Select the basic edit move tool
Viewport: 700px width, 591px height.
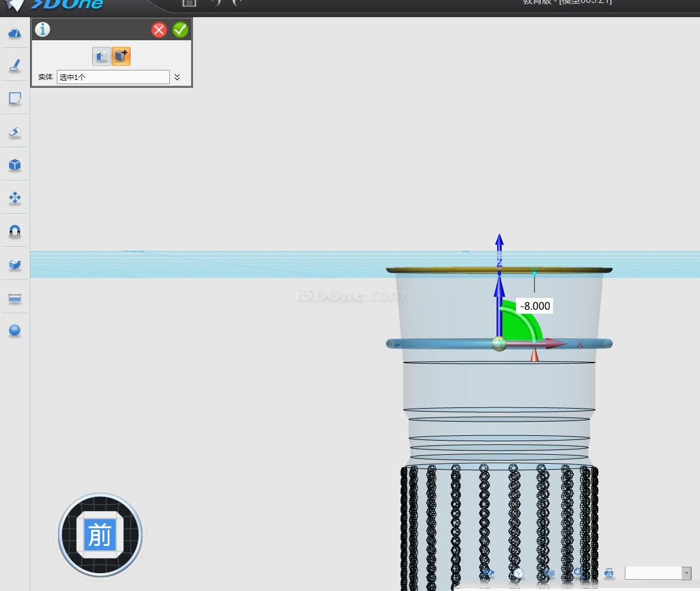[x=15, y=198]
